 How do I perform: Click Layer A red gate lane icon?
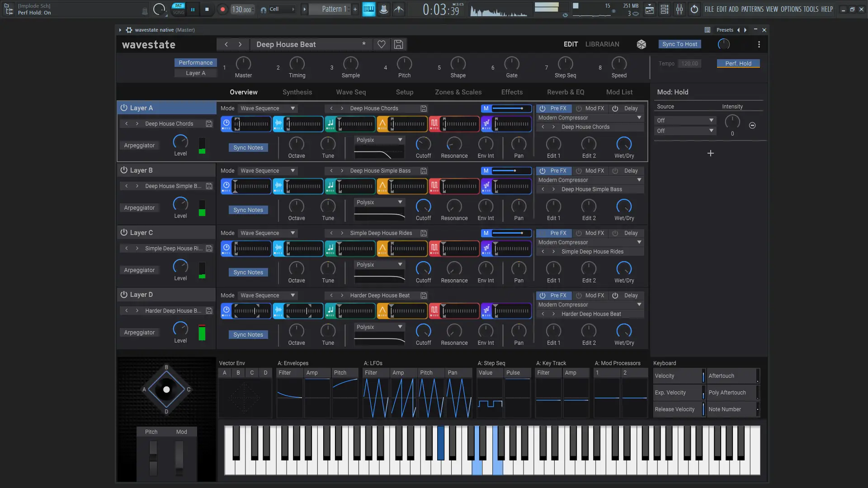[x=434, y=123]
